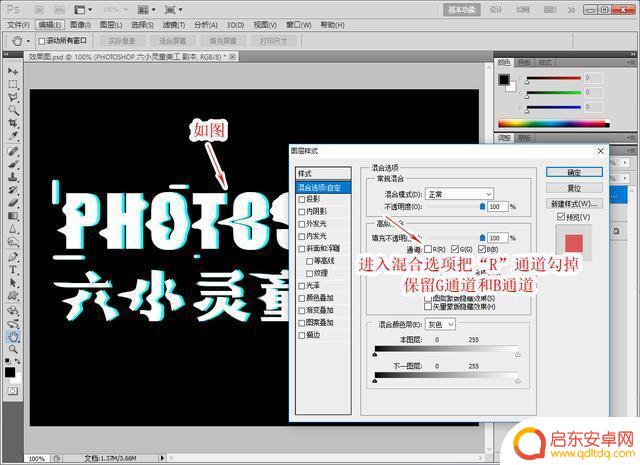The height and width of the screenshot is (465, 640).
Task: Open the 混合模式 dropdown showing 正常
Action: (459, 194)
